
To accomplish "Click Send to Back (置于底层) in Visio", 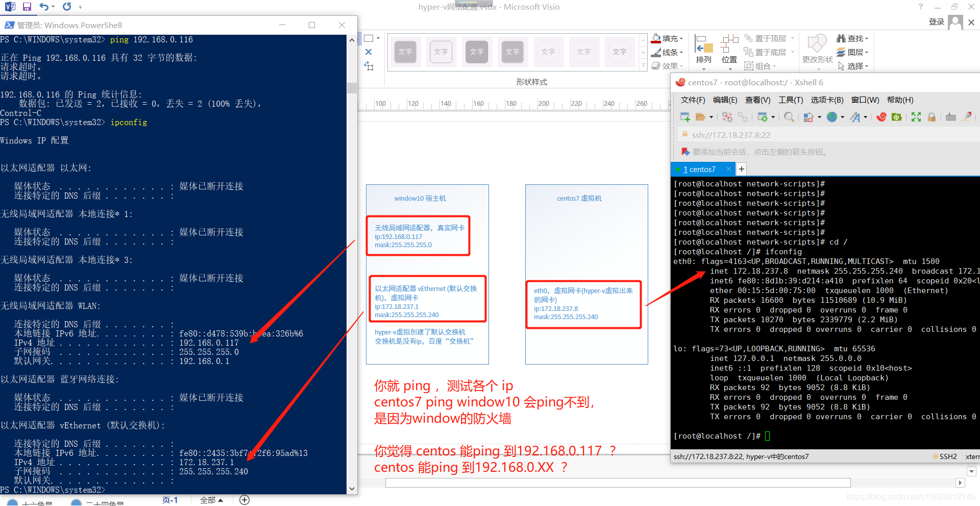I will [x=769, y=52].
